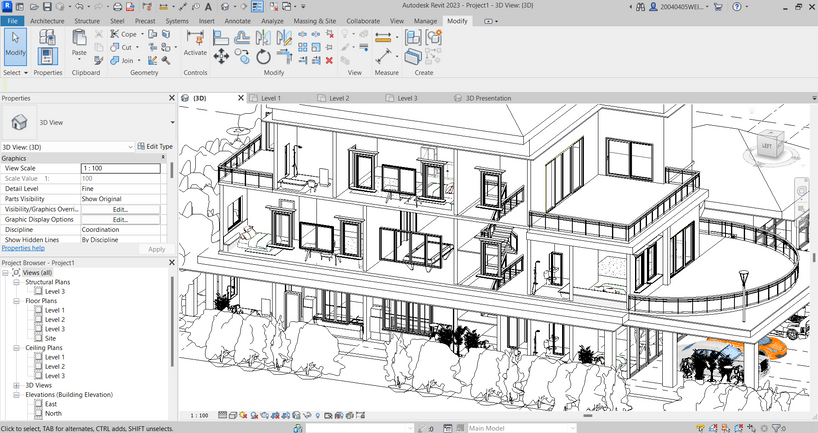
Task: Toggle Select Pinned Elements in status bar
Action: [x=726, y=428]
